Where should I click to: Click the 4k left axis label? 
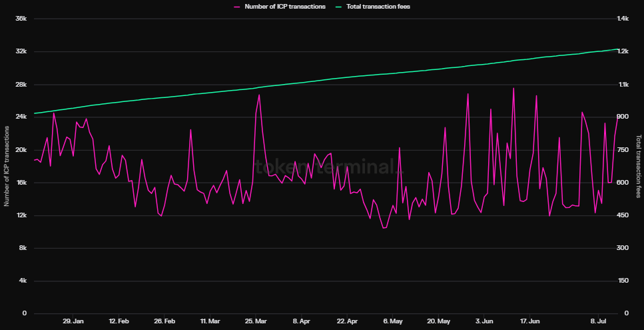point(23,281)
